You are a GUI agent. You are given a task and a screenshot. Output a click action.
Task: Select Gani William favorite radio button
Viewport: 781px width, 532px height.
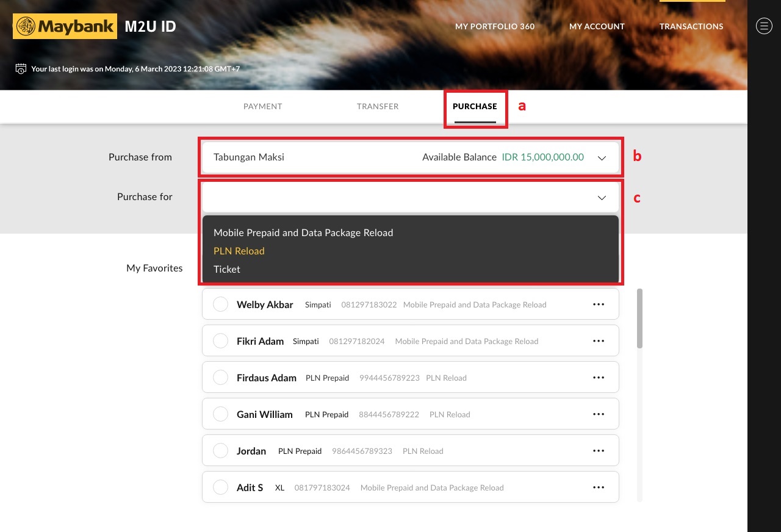(220, 414)
